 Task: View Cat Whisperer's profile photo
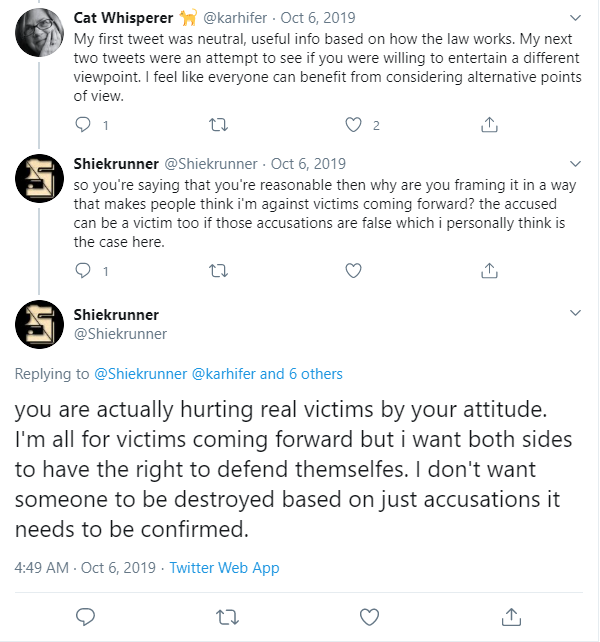pos(39,32)
